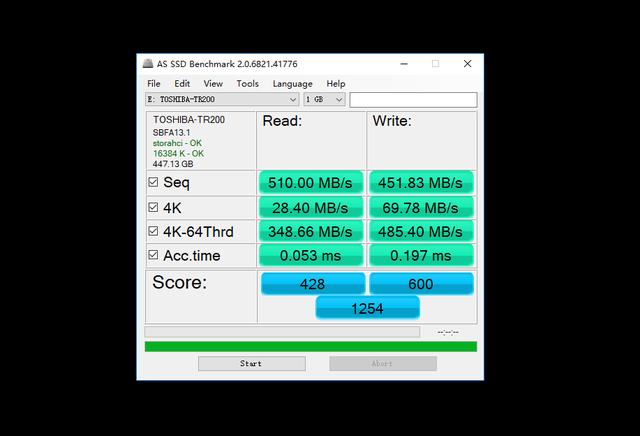
Task: Click the TOSHIBA-TR200 drive name in info panel
Action: 189,120
